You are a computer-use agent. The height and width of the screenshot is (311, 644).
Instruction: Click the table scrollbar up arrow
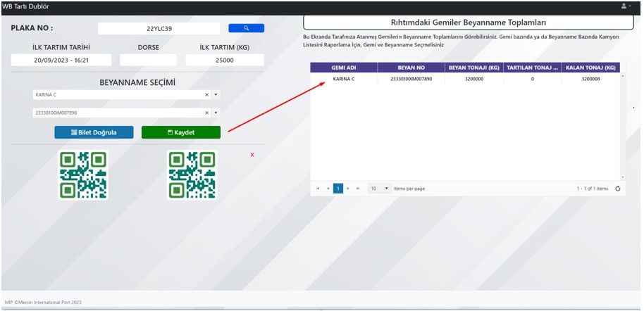click(623, 76)
